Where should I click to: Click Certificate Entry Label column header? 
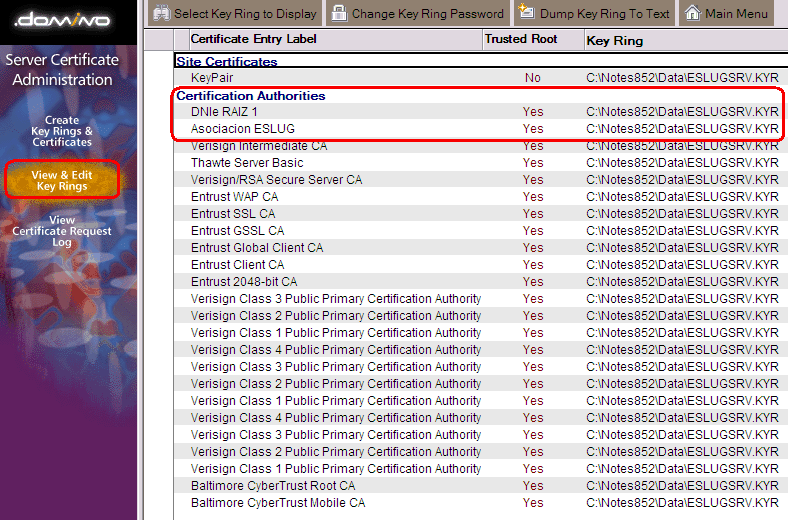click(254, 39)
